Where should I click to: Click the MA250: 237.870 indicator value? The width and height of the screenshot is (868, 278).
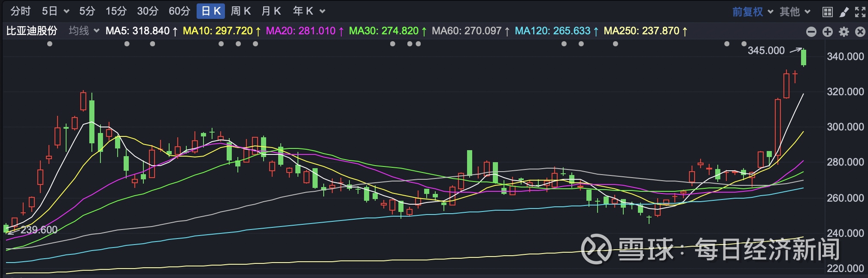(x=646, y=31)
